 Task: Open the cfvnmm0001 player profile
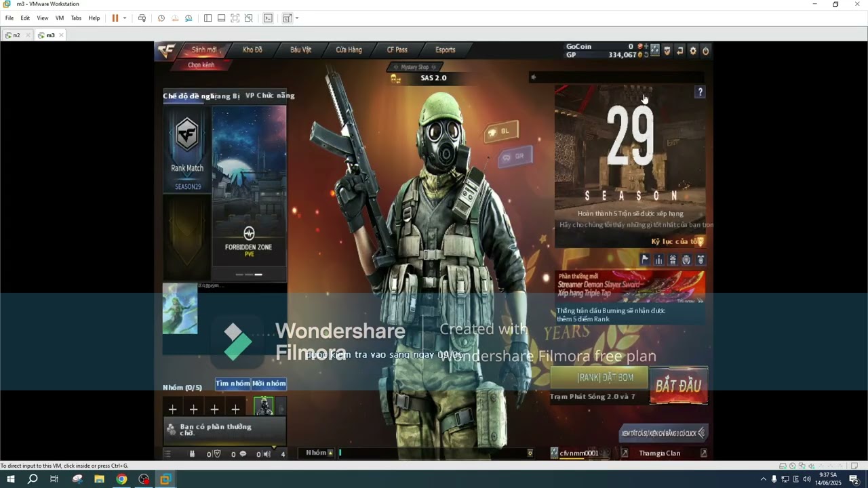pyautogui.click(x=578, y=453)
